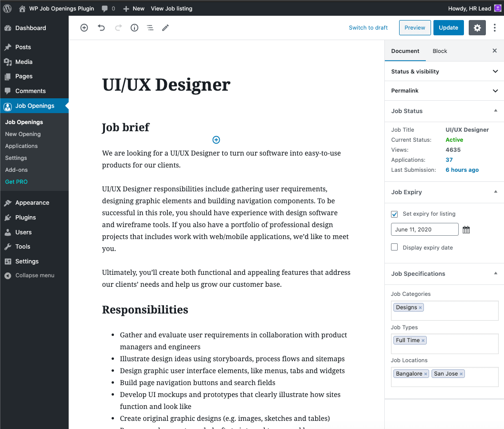Toggle the settings gear sidebar button
This screenshot has width=504, height=429.
[x=477, y=28]
